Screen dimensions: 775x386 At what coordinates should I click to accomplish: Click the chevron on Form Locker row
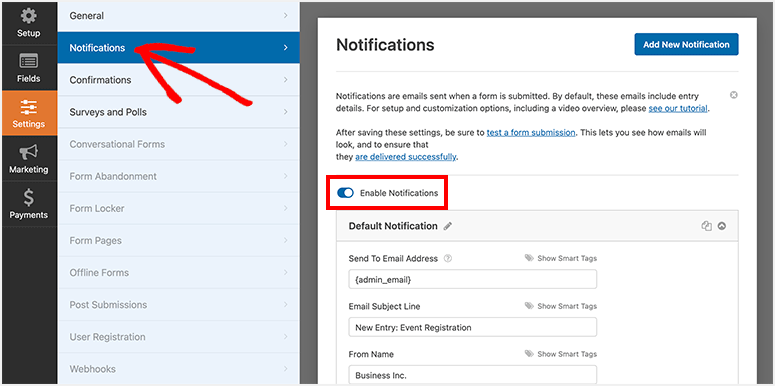[286, 209]
